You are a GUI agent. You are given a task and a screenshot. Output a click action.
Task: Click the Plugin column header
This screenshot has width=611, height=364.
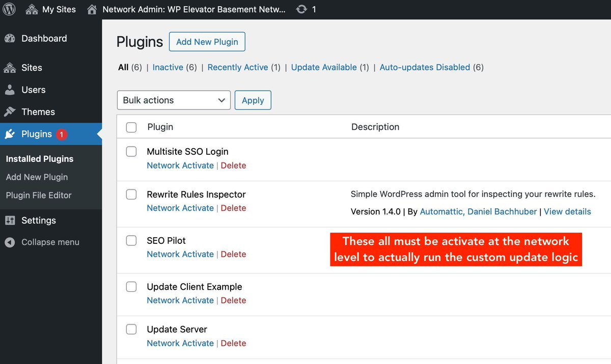160,127
